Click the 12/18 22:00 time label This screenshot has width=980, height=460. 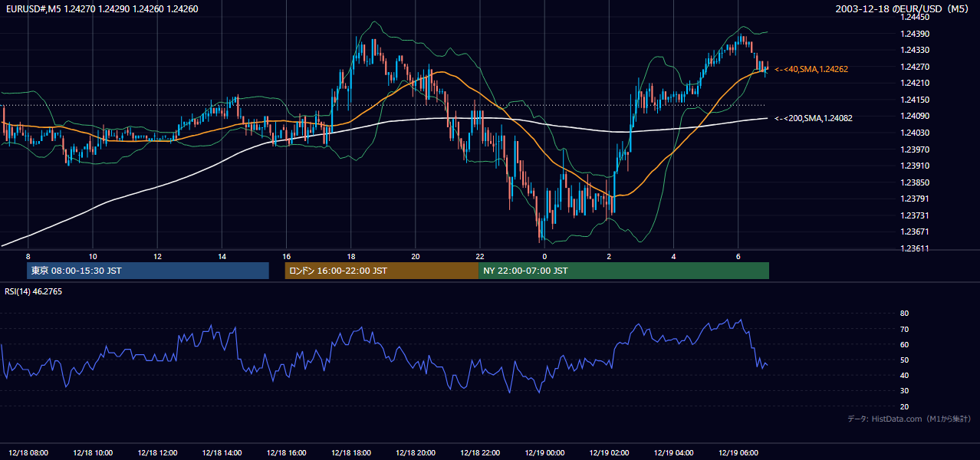[480, 453]
